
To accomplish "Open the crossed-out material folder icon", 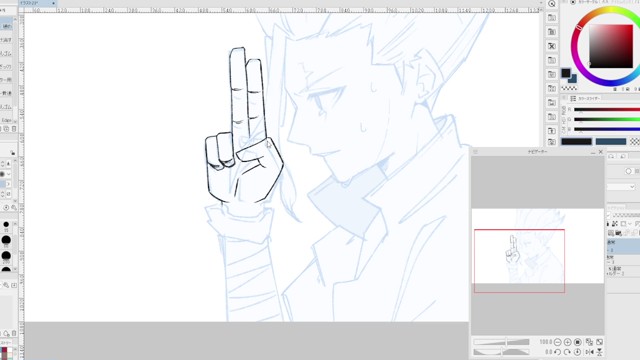I will click(552, 46).
